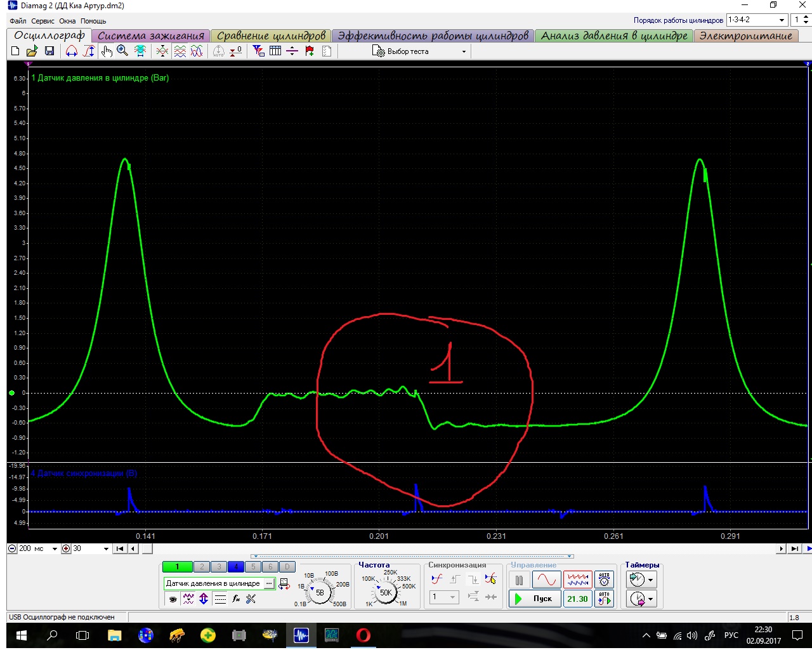Toggle channel 1 green button
812x650 pixels.
click(178, 567)
